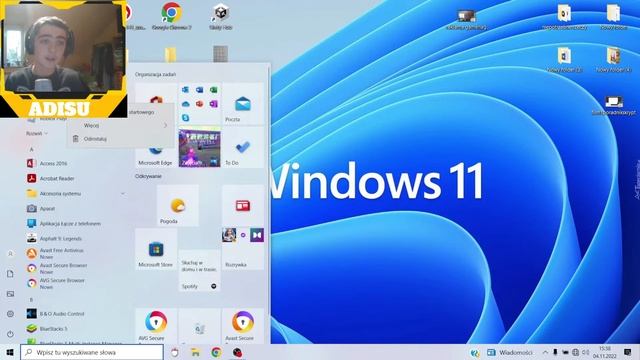Open File Explorer from the taskbar
The width and height of the screenshot is (640, 360).
point(195,352)
